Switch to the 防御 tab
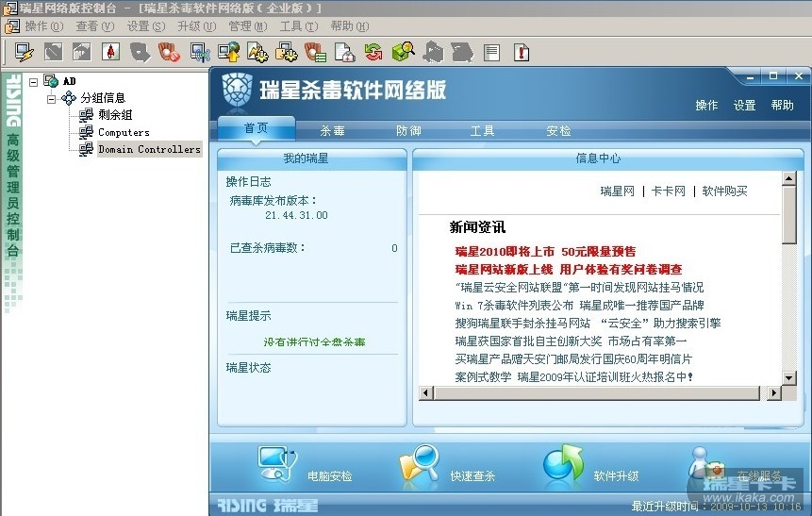 (x=408, y=130)
